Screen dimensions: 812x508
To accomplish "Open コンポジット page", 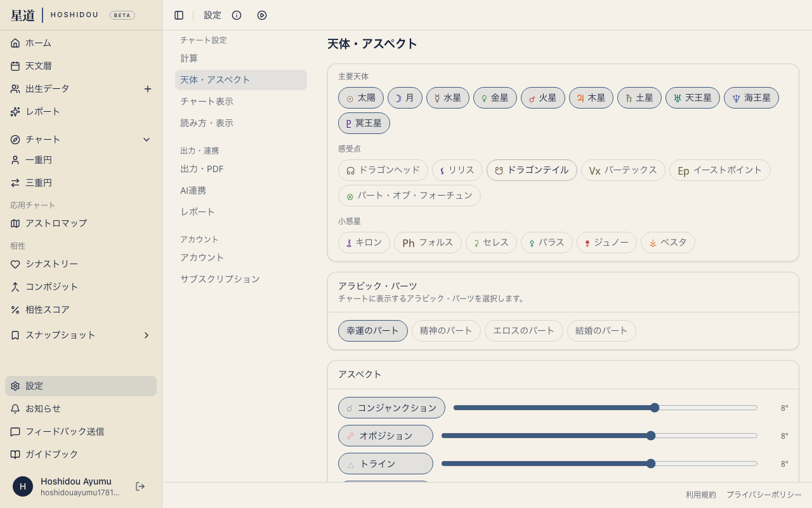I will pos(81,287).
